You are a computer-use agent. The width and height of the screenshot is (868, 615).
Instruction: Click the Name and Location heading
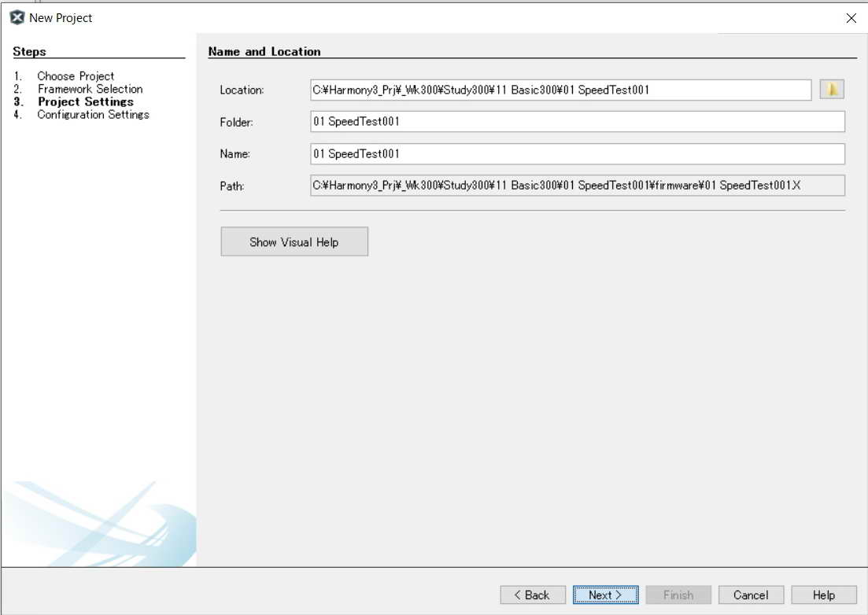(264, 51)
